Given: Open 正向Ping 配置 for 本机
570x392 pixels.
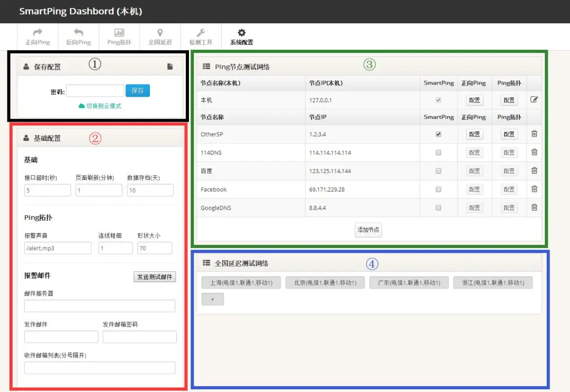Looking at the screenshot, I should [x=474, y=100].
